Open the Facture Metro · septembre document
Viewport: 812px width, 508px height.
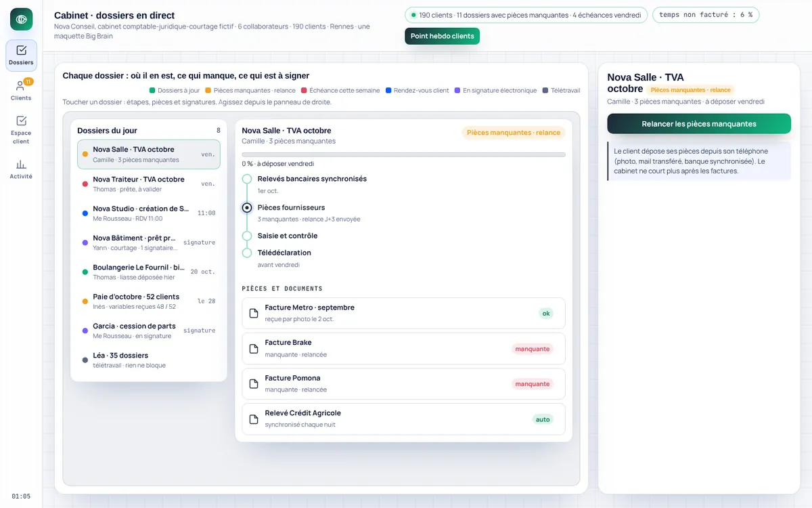pos(403,313)
